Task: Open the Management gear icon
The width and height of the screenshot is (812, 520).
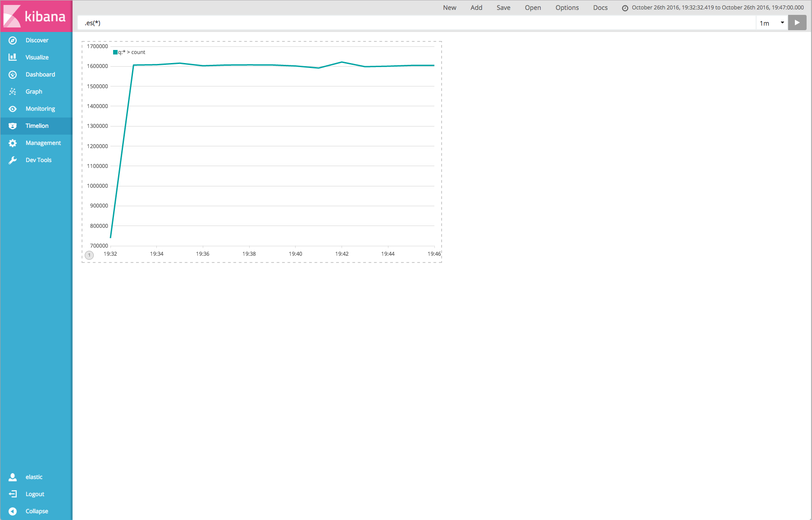Action: [13, 143]
